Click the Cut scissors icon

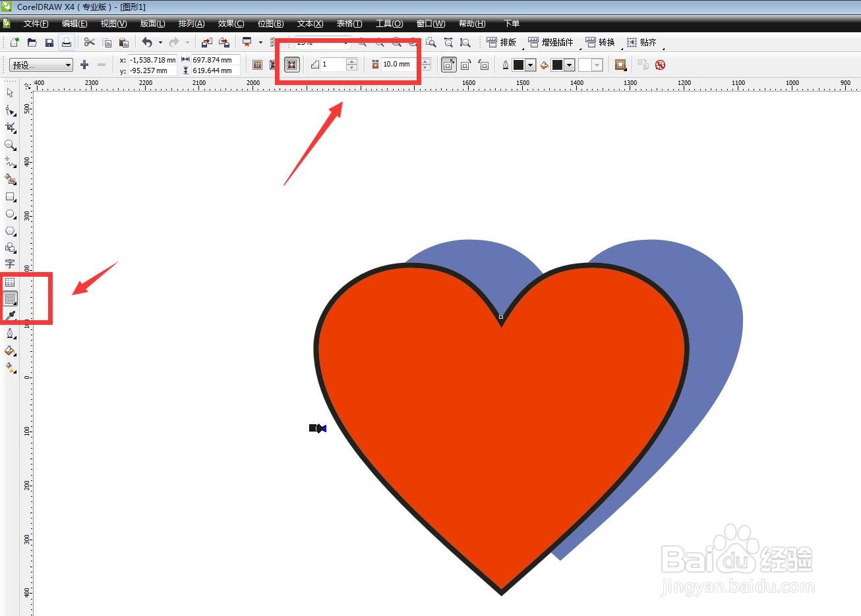90,42
